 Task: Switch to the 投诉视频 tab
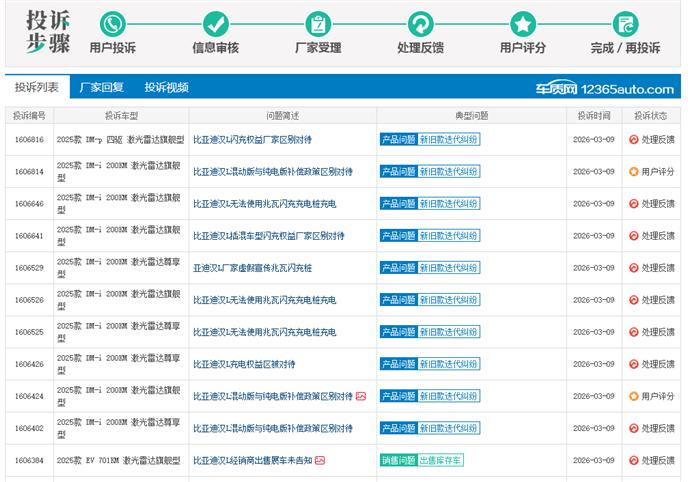(x=166, y=87)
